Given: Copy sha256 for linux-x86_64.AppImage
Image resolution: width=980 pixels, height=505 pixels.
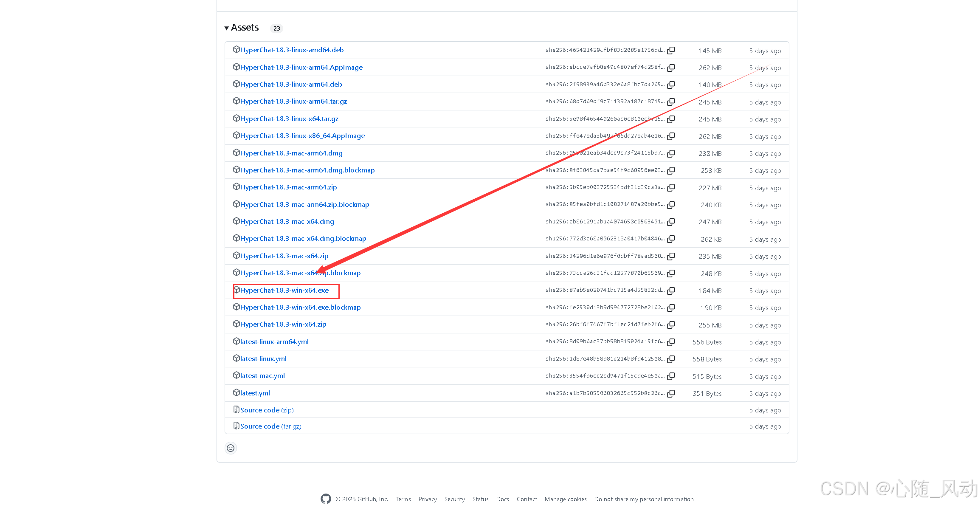Looking at the screenshot, I should click(671, 136).
